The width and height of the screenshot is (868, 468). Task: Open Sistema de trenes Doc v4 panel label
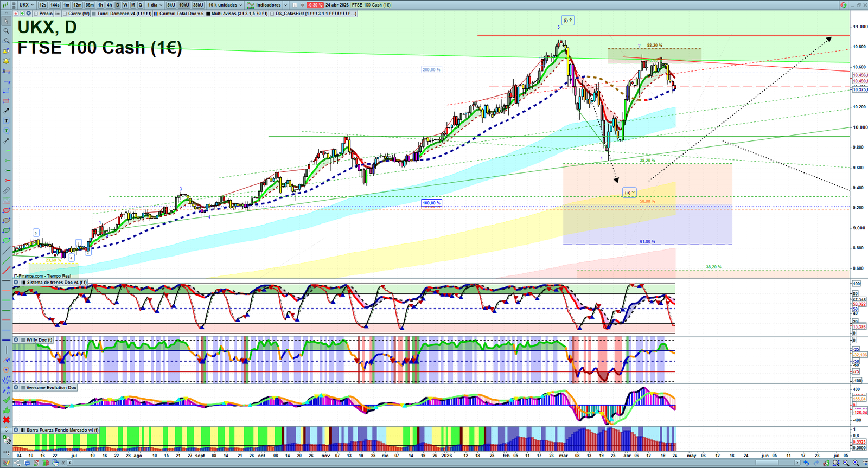pyautogui.click(x=56, y=283)
